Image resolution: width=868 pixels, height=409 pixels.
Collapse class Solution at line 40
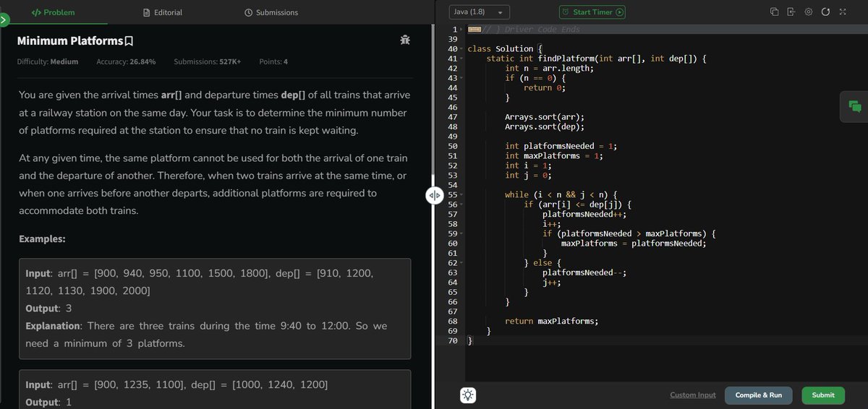pos(461,48)
